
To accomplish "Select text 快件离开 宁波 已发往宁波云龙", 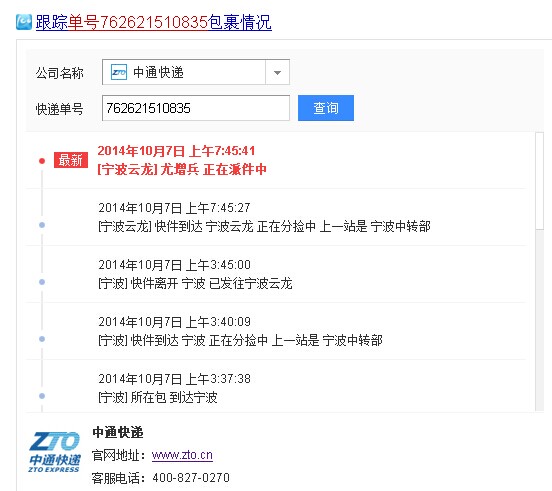I will click(212, 283).
